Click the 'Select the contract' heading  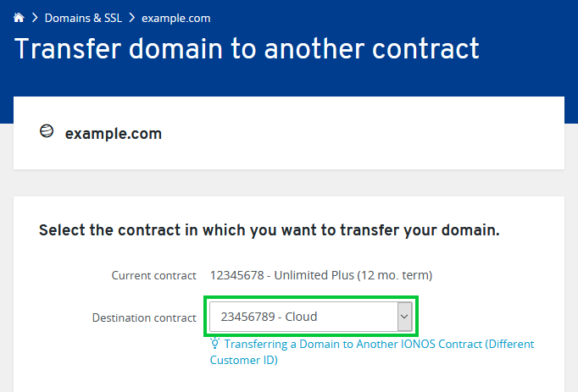point(270,230)
